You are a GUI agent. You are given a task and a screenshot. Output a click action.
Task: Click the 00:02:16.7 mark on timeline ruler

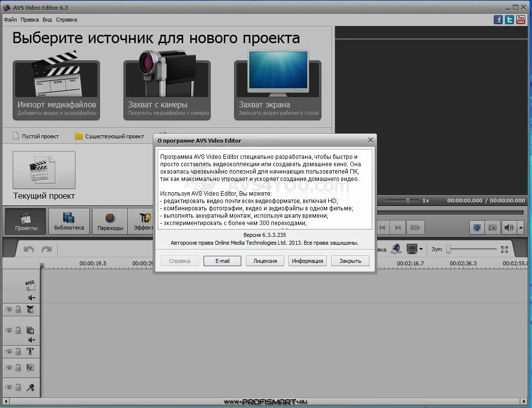click(x=410, y=263)
